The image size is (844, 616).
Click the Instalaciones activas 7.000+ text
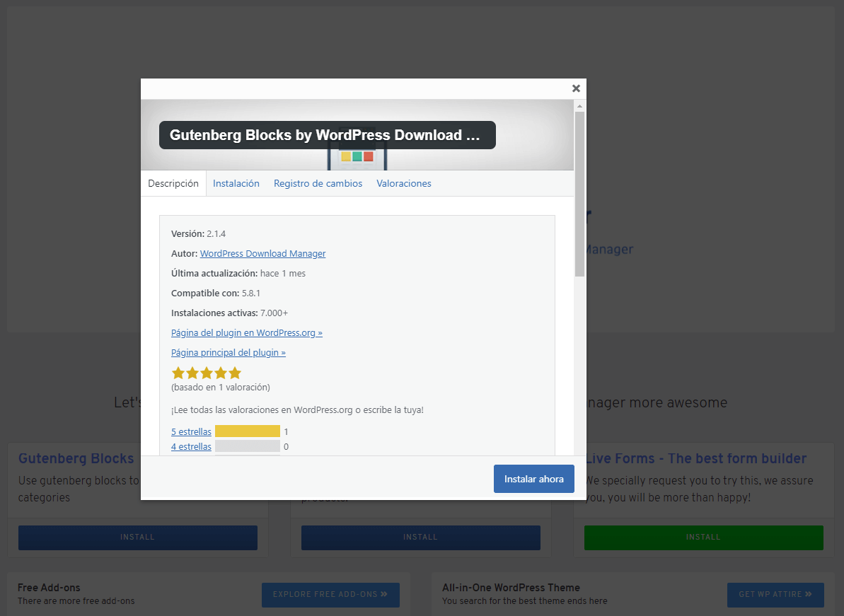[229, 313]
